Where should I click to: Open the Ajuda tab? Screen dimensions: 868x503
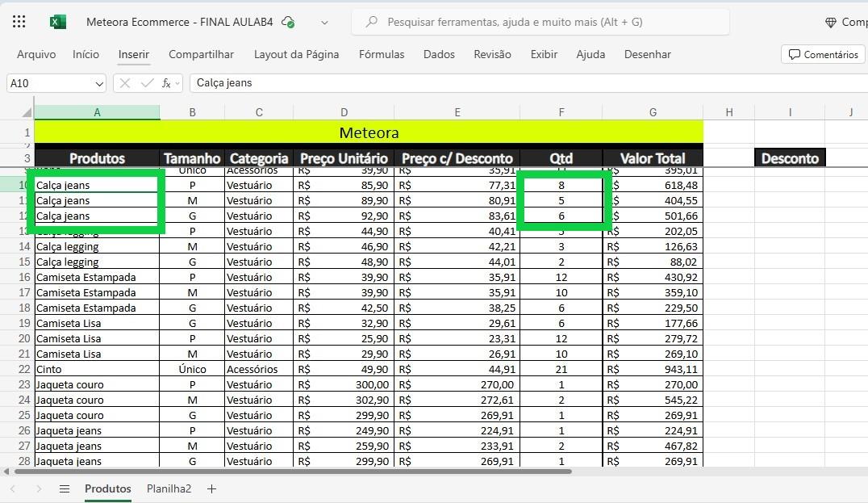pos(590,54)
